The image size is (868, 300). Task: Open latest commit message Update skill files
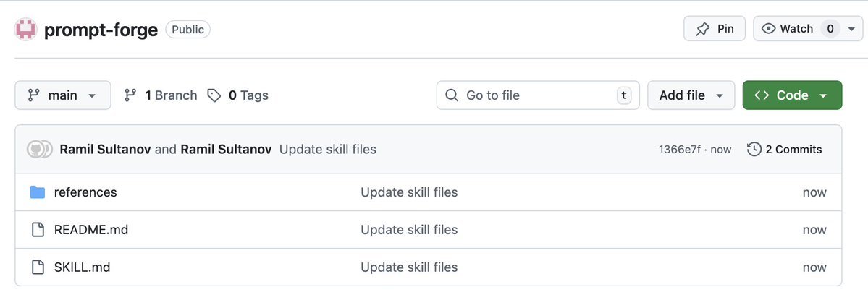tap(328, 149)
